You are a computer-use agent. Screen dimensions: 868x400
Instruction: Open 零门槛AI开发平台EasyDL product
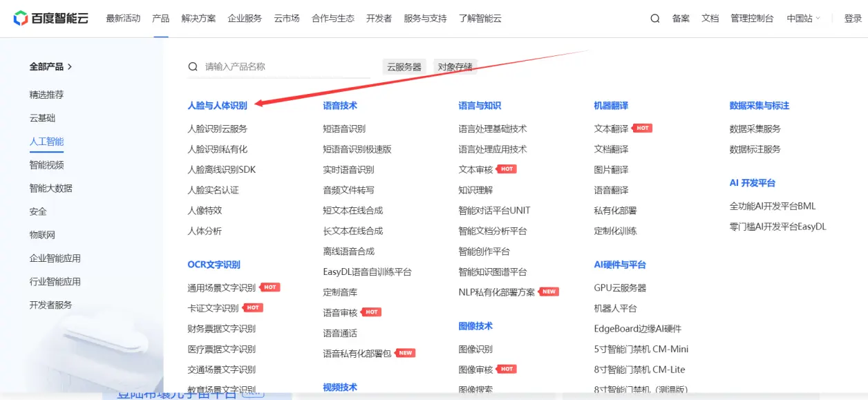pos(777,226)
